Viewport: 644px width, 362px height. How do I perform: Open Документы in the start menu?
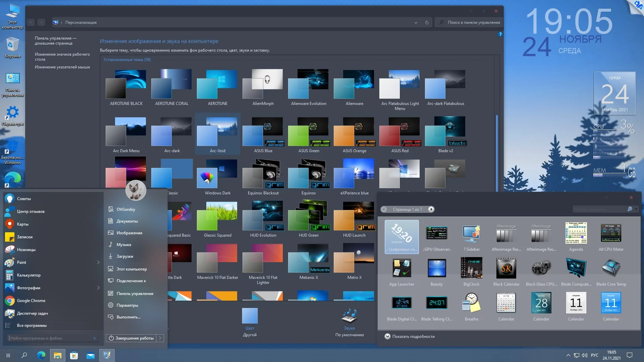(127, 221)
